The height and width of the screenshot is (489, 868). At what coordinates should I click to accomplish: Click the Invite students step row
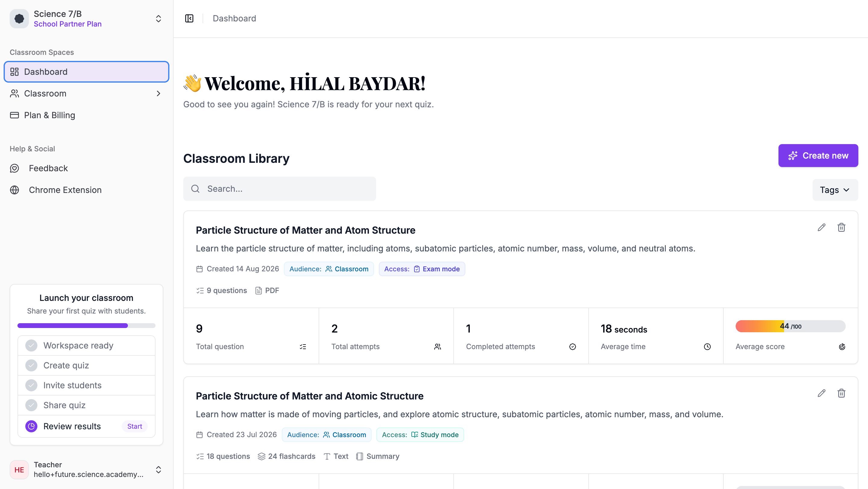86,385
